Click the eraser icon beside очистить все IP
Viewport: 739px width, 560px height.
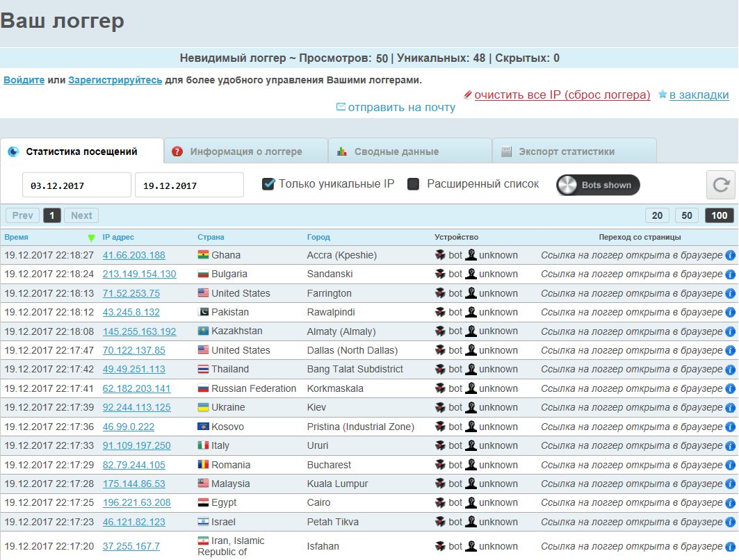(x=467, y=94)
